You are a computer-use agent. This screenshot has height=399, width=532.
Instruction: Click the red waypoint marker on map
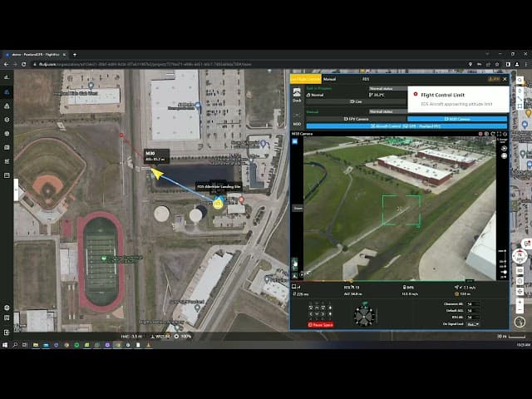121,135
